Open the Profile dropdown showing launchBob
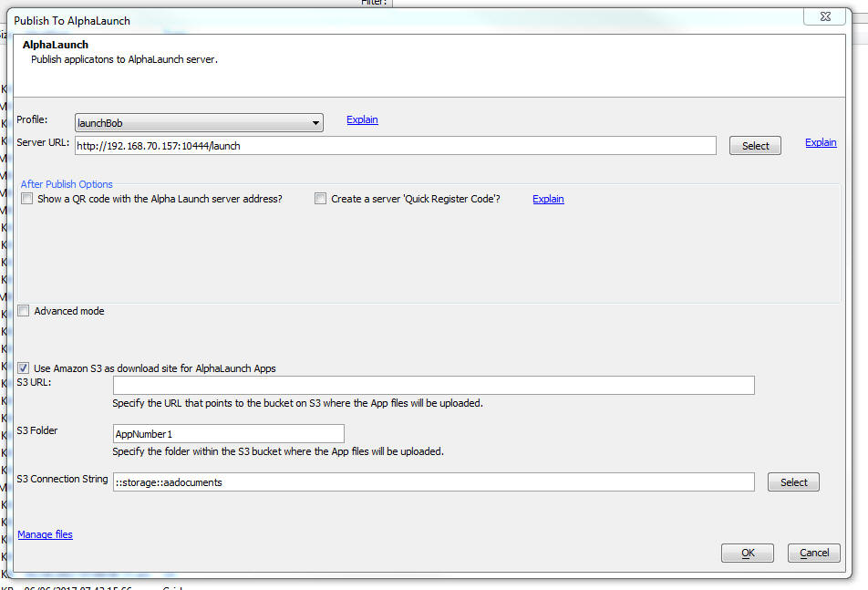 199,123
